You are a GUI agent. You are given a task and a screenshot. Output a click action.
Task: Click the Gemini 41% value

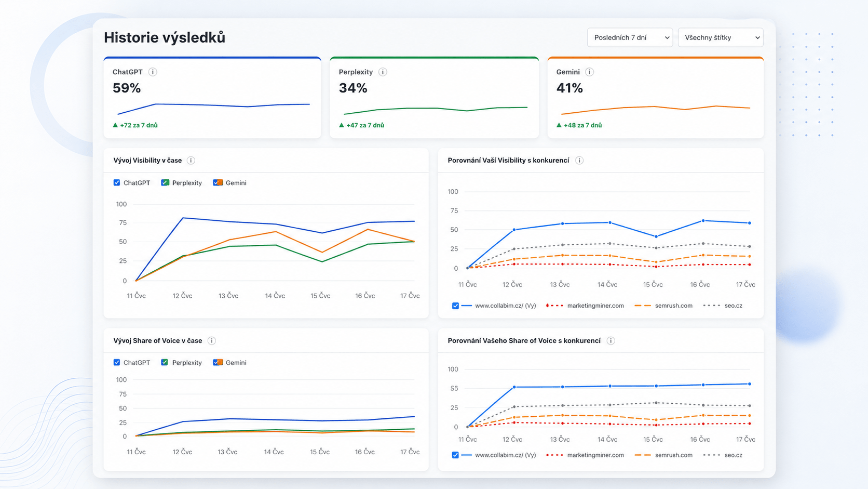[x=569, y=88]
